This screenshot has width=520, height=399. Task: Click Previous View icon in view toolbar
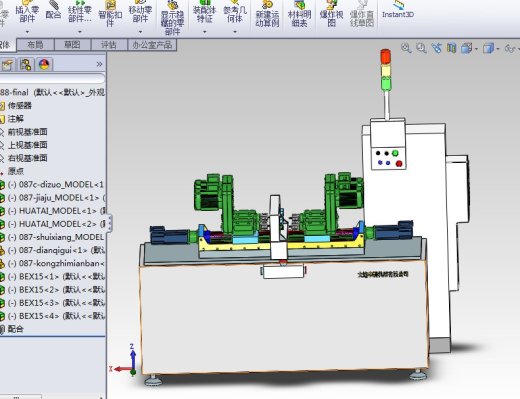click(x=436, y=48)
